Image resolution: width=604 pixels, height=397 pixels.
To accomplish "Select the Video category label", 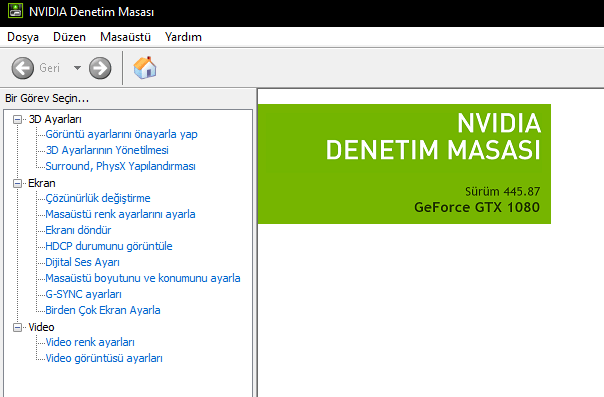I will point(41,327).
